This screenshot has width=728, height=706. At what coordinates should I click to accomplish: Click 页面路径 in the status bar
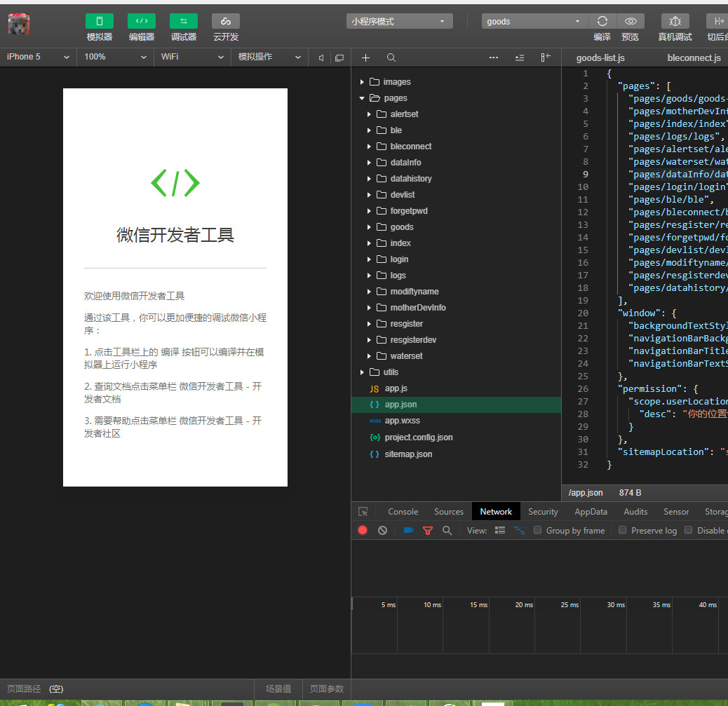point(24,689)
